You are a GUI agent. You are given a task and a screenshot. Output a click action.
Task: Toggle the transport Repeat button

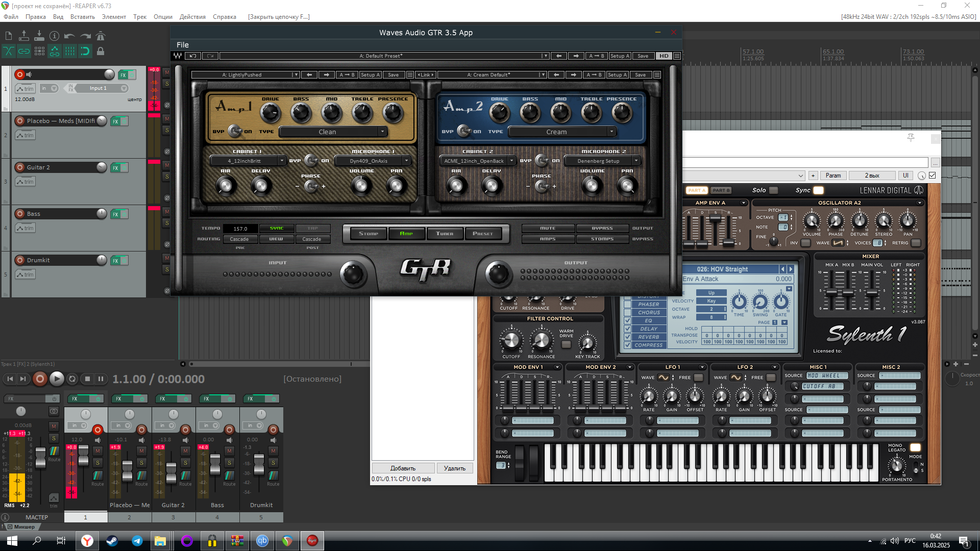(x=72, y=379)
